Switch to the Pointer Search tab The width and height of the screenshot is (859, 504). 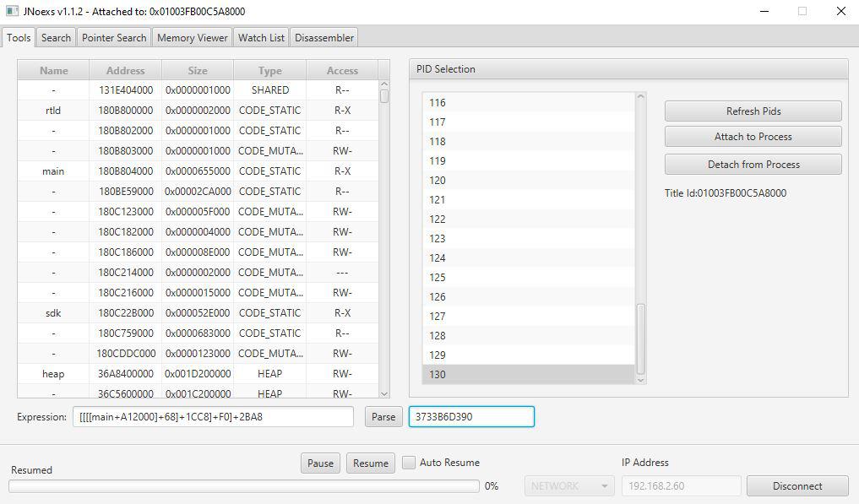[114, 37]
